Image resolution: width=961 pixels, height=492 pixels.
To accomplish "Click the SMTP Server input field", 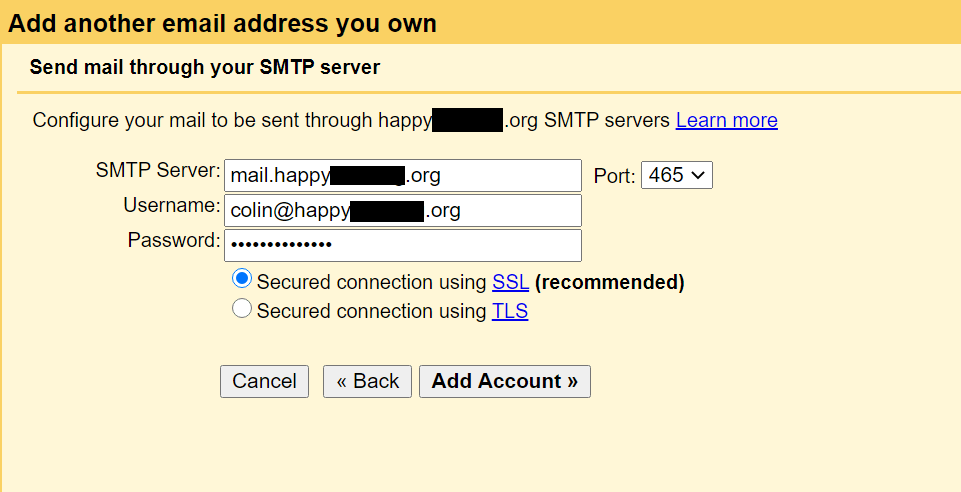I will click(x=402, y=176).
